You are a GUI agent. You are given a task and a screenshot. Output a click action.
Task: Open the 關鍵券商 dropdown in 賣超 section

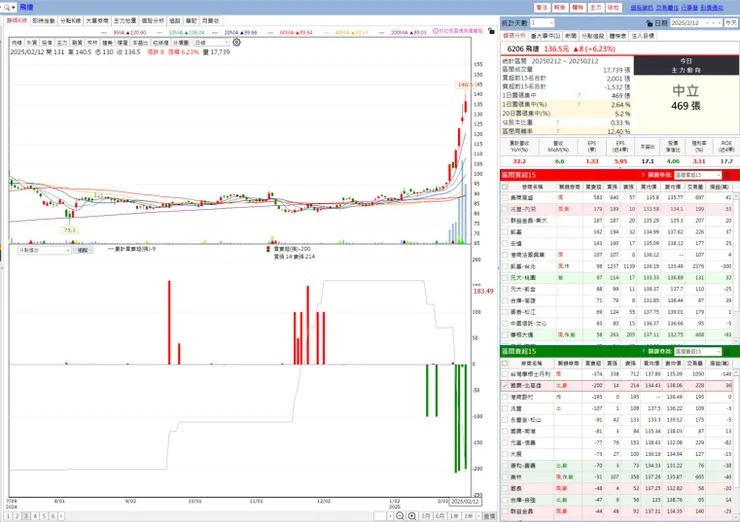(x=698, y=352)
